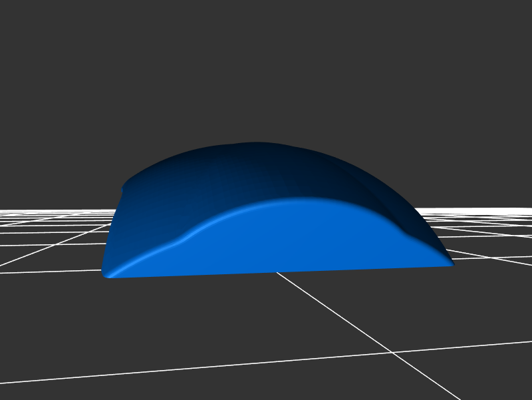The image size is (532, 400).
Task: Click the flat bottom edge of the blue shape
Action: (x=279, y=272)
